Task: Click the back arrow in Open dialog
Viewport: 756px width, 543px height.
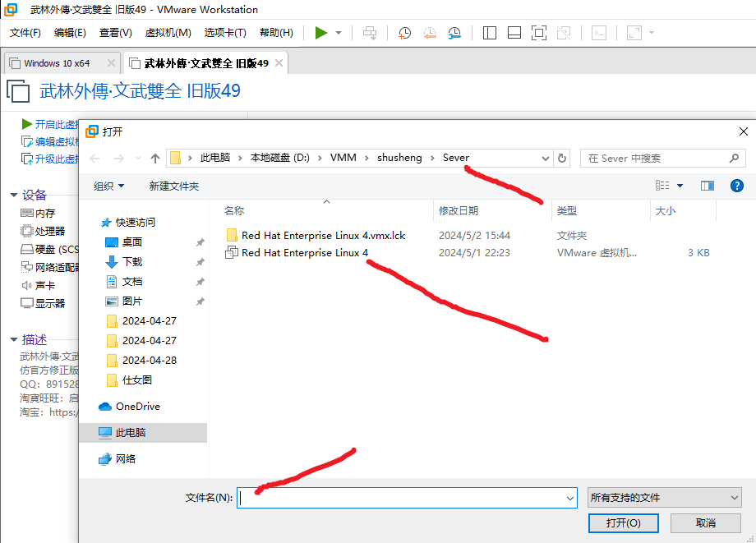Action: (95, 159)
